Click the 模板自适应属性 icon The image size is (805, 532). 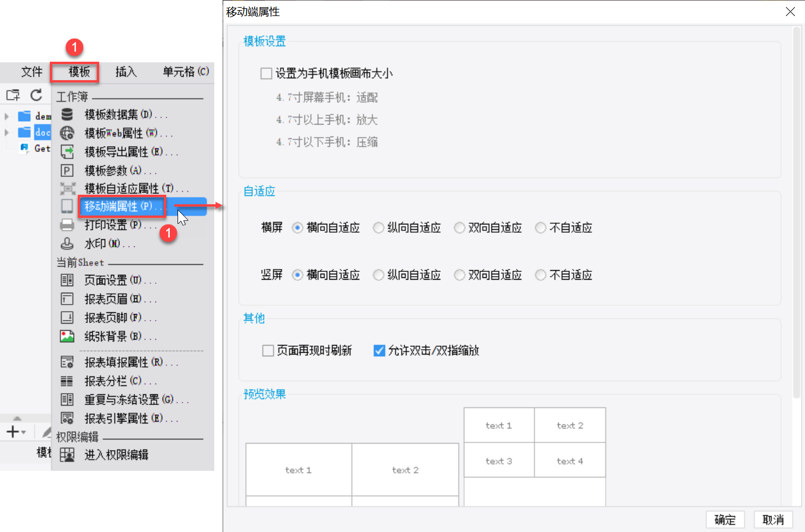coord(67,189)
